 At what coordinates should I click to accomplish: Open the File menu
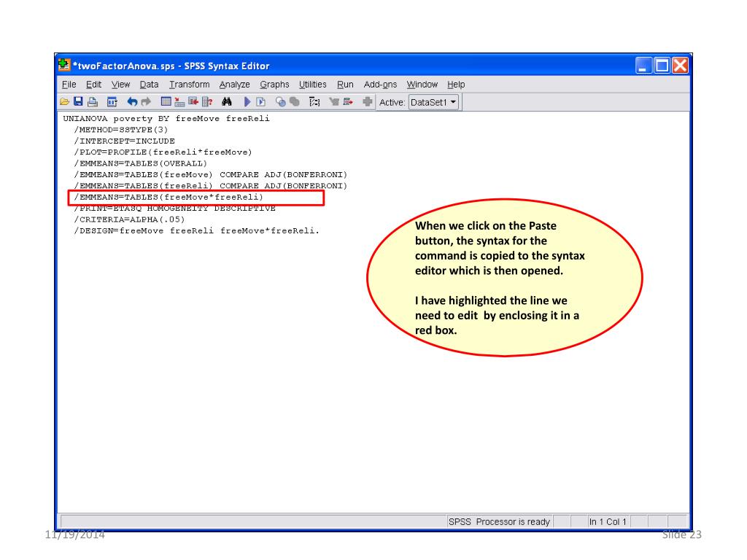[69, 85]
